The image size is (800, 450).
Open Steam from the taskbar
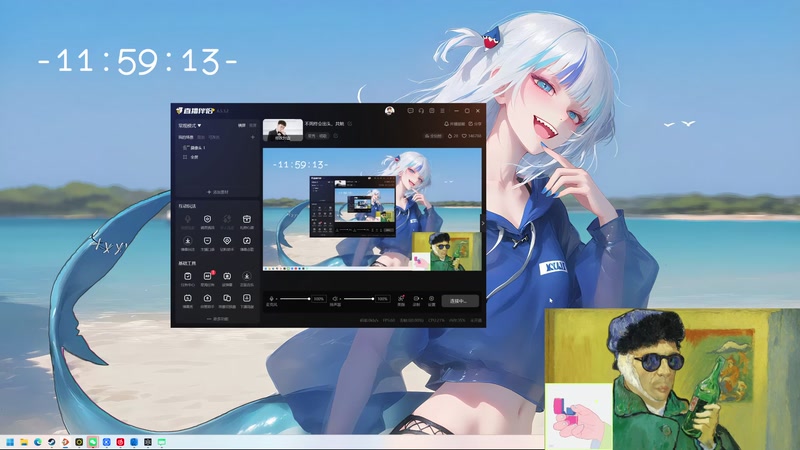coord(52,442)
